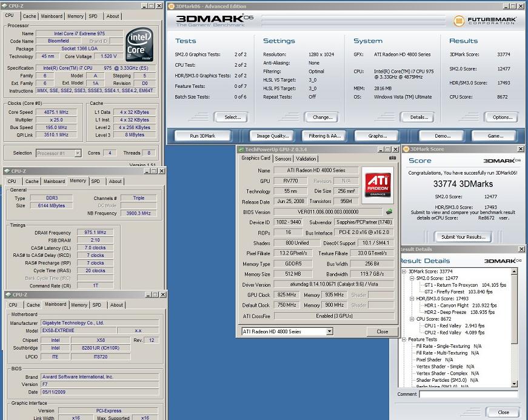Select Vertex Shader - Complex item
The height and width of the screenshot is (420, 528).
pyautogui.click(x=447, y=373)
